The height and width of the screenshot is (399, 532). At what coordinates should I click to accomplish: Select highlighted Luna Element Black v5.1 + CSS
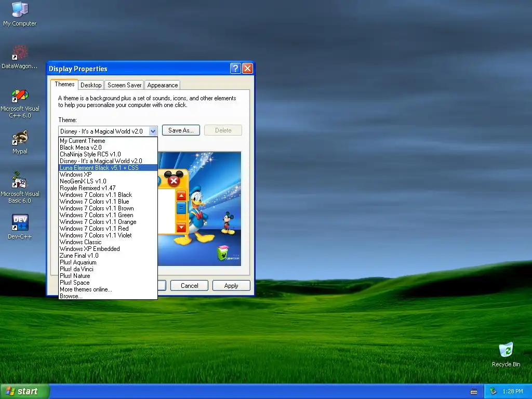click(108, 168)
